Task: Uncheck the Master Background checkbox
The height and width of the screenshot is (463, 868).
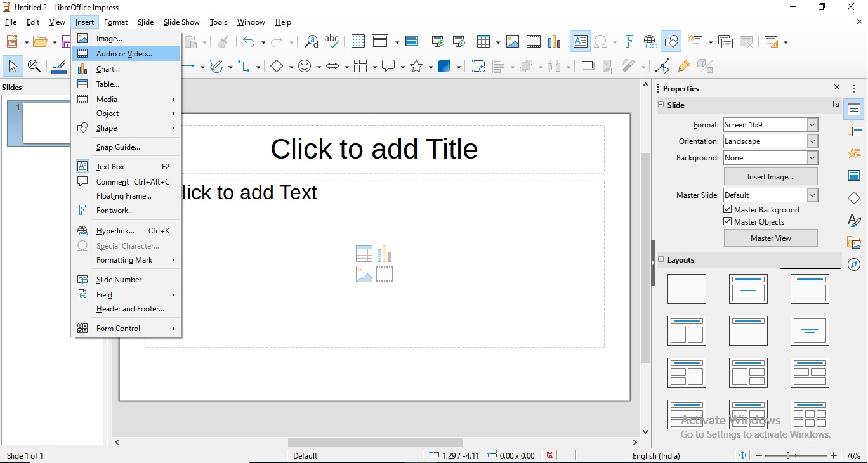Action: 728,209
